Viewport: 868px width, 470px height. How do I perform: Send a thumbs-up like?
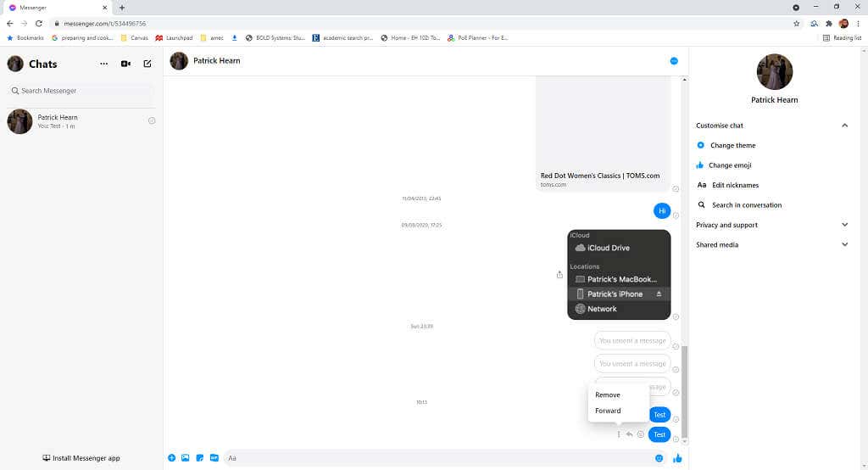click(677, 458)
